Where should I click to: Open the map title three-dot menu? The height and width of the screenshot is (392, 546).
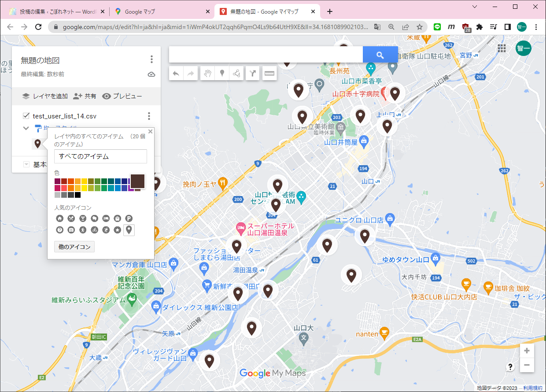tap(151, 59)
